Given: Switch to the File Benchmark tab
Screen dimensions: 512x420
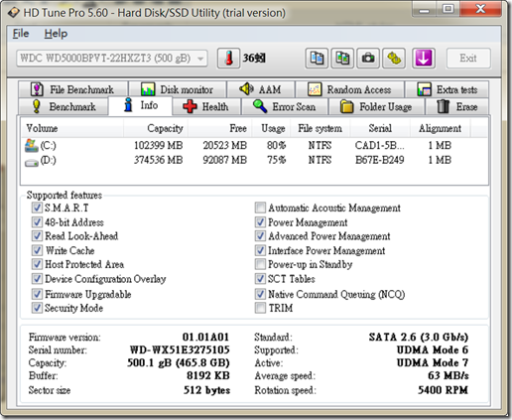Looking at the screenshot, I should [x=73, y=89].
